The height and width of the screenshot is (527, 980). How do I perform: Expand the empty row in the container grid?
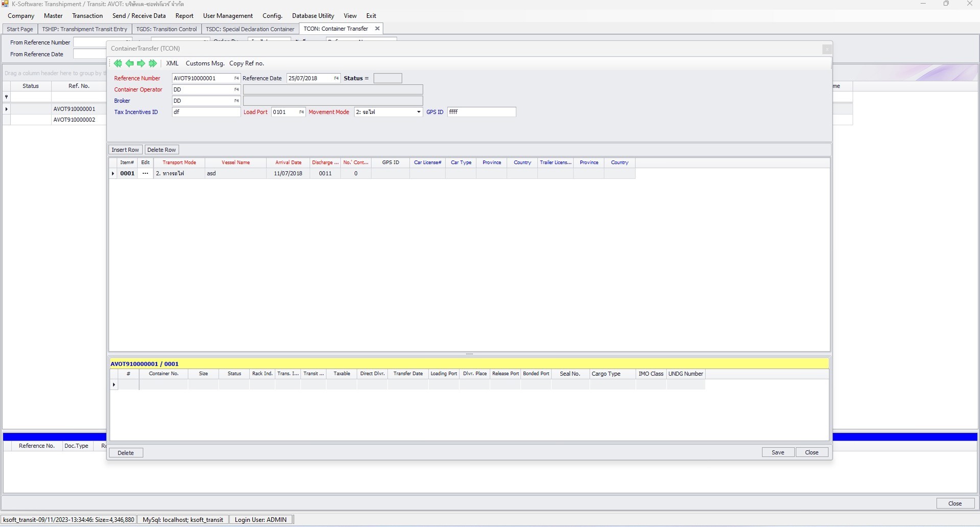tap(114, 384)
